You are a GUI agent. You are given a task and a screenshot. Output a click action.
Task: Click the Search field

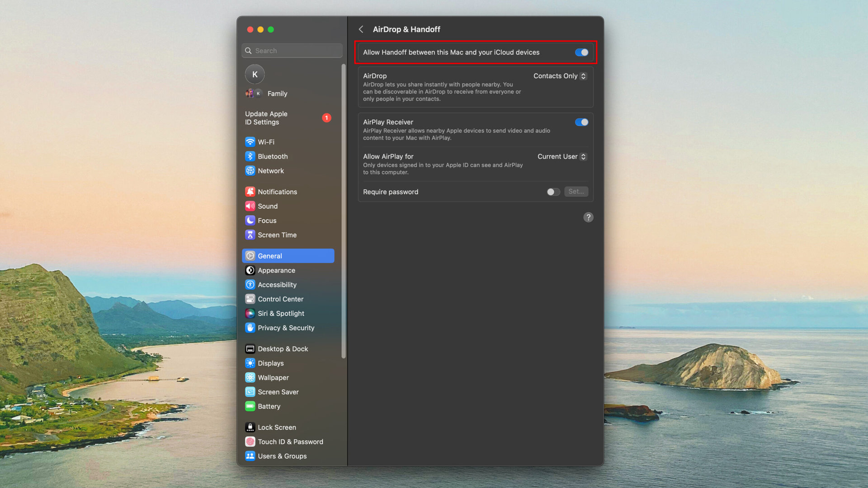tap(292, 51)
